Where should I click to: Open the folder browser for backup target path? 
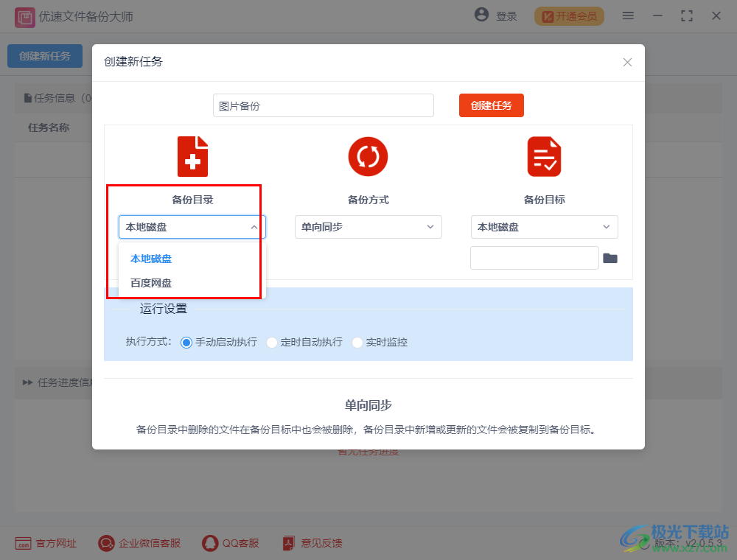tap(610, 258)
